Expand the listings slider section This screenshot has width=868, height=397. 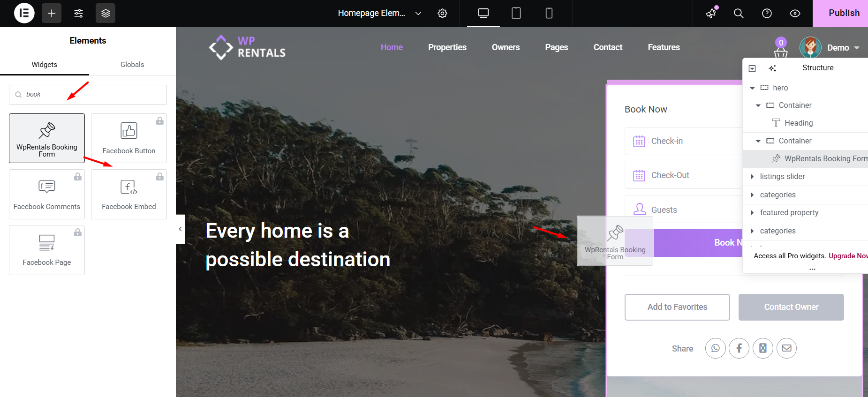(752, 177)
